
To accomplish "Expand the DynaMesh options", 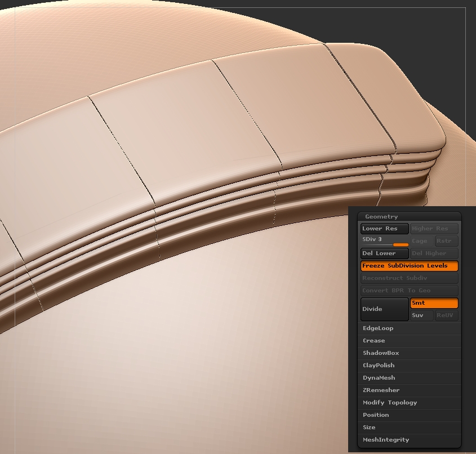I will pos(379,378).
